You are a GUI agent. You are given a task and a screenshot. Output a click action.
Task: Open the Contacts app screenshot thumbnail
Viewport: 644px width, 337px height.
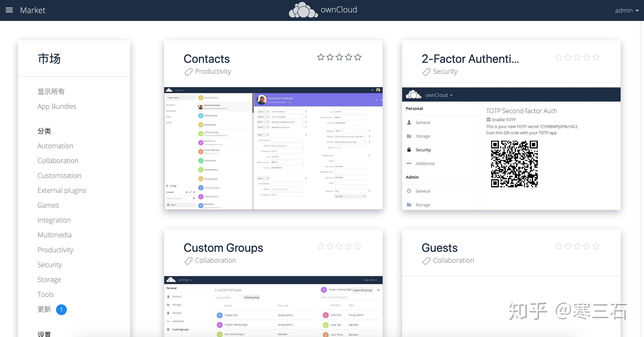[273, 149]
